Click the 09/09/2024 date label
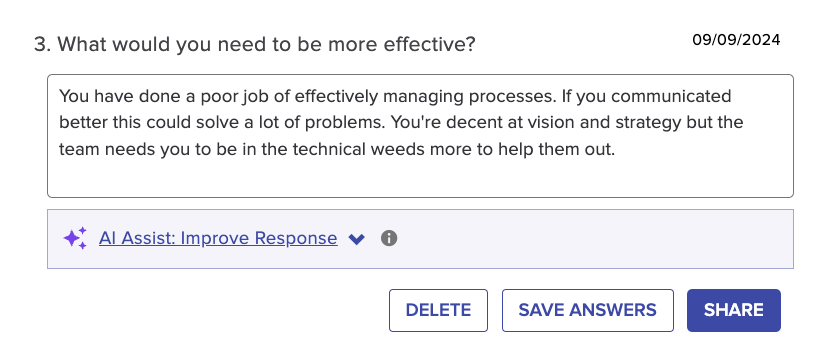840x360 pixels. click(x=736, y=40)
